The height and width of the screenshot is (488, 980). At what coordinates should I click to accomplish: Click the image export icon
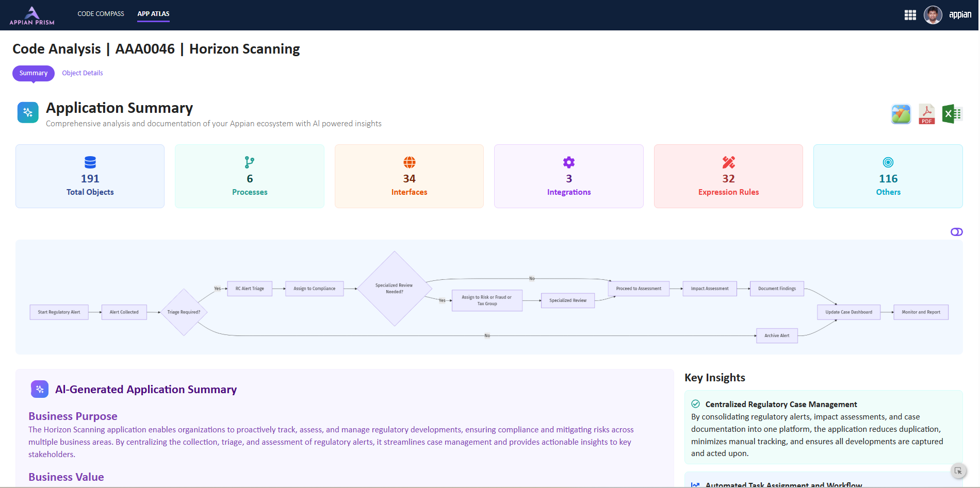point(901,114)
